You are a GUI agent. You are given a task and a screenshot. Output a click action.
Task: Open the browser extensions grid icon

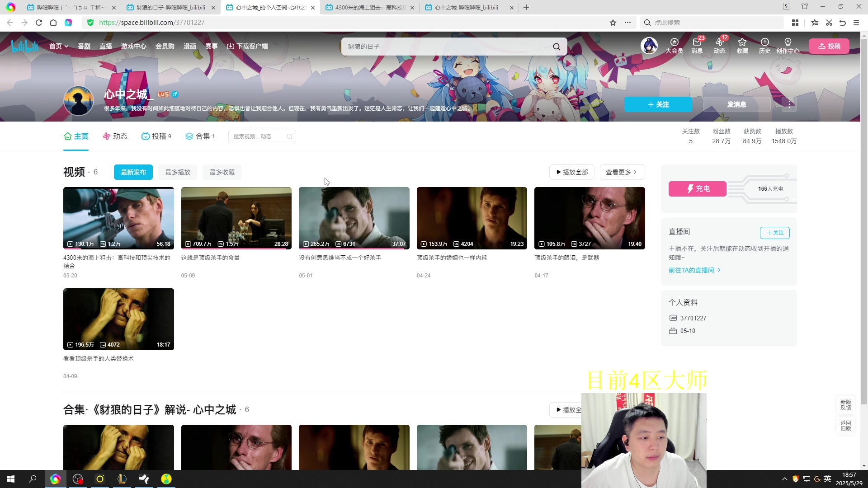pyautogui.click(x=795, y=23)
